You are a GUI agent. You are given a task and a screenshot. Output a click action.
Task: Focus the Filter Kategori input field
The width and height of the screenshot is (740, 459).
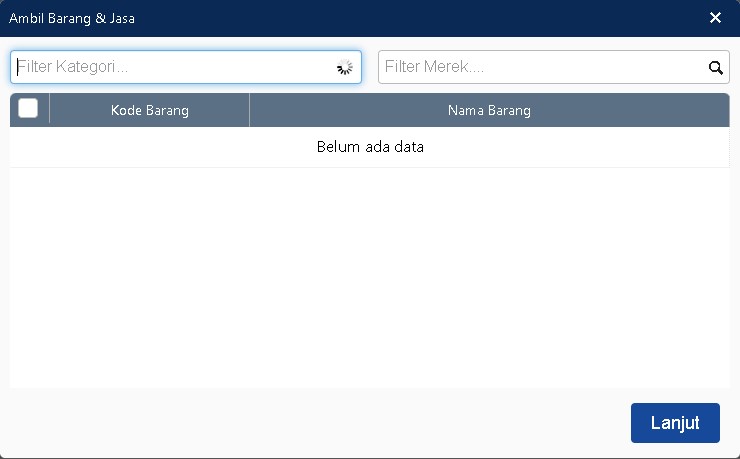point(170,67)
